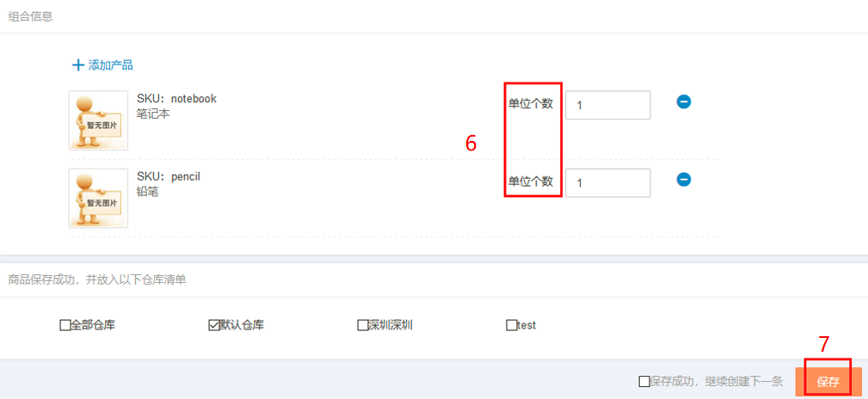
Task: Click the 添加产品 link text
Action: coord(111,65)
